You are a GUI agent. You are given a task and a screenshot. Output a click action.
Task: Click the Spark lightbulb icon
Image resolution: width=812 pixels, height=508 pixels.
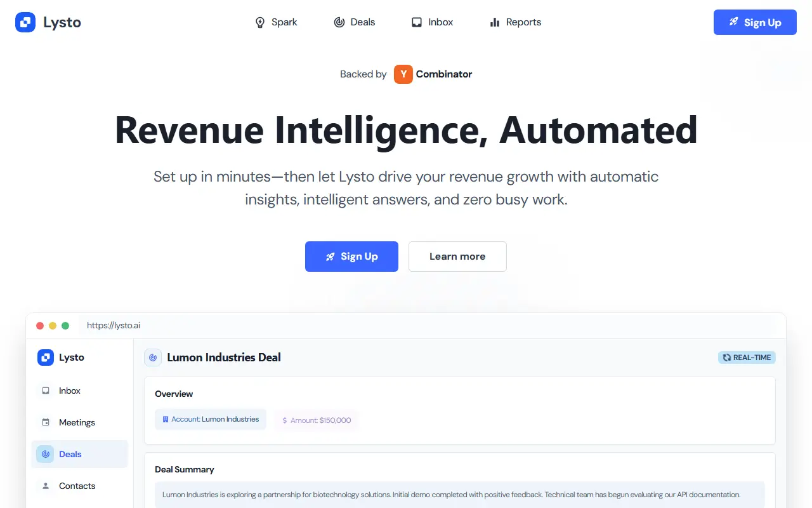click(x=259, y=22)
